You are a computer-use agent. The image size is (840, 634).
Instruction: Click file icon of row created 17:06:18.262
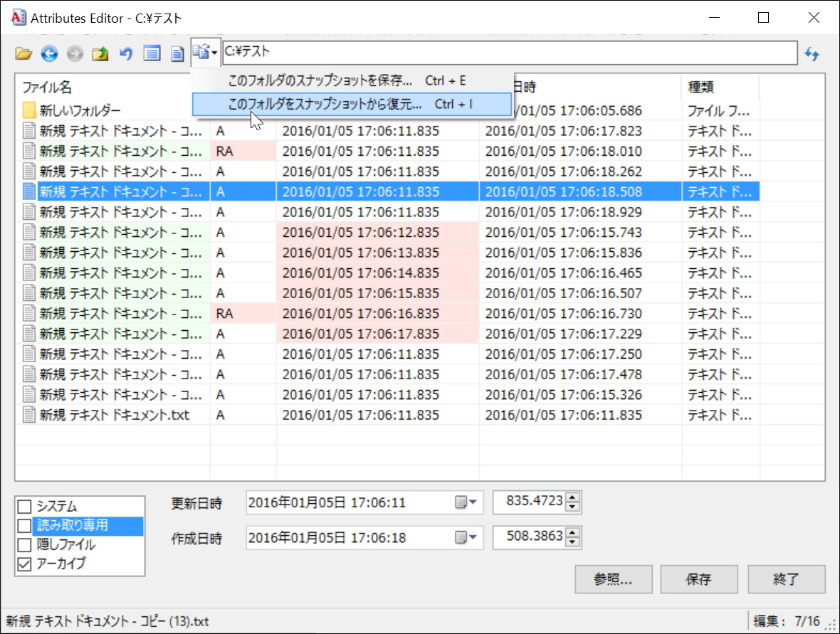29,171
